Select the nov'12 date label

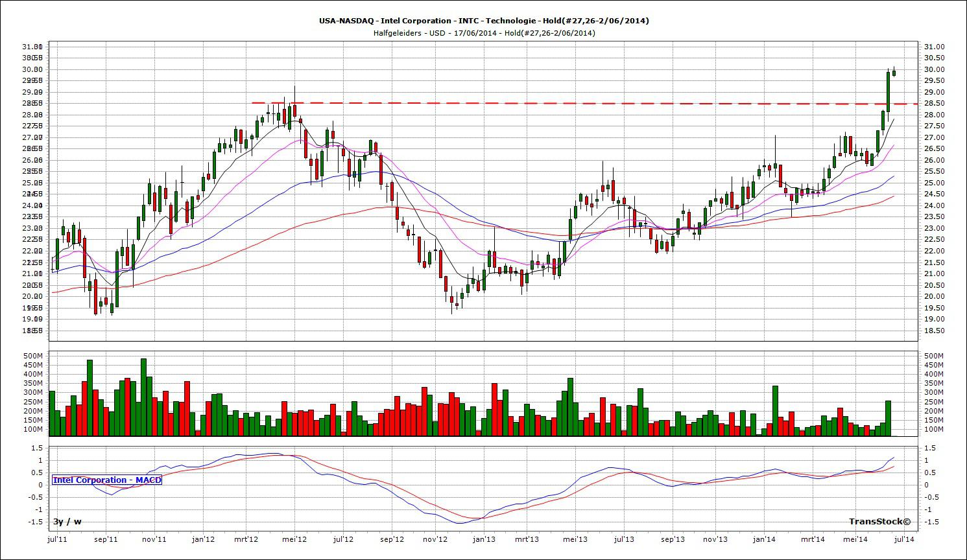pyautogui.click(x=435, y=539)
